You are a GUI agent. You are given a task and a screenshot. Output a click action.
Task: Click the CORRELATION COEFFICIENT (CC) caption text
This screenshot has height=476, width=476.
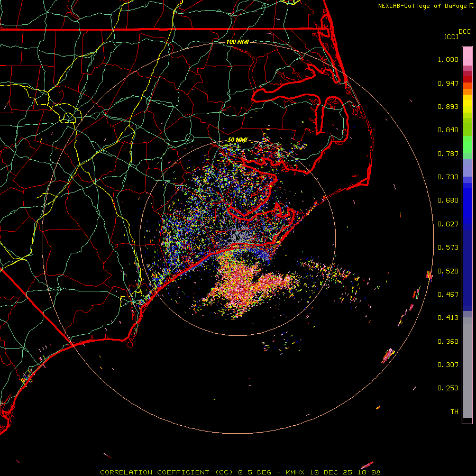[x=167, y=472]
